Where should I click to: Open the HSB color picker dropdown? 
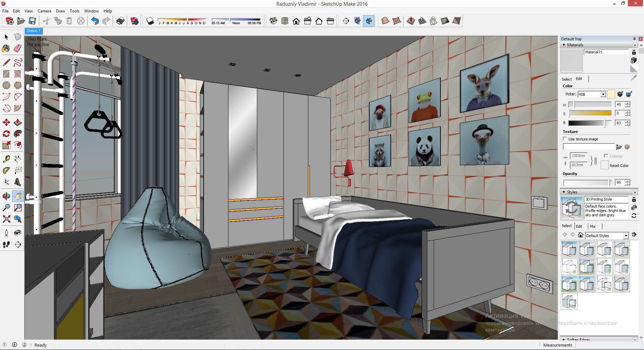pyautogui.click(x=603, y=94)
